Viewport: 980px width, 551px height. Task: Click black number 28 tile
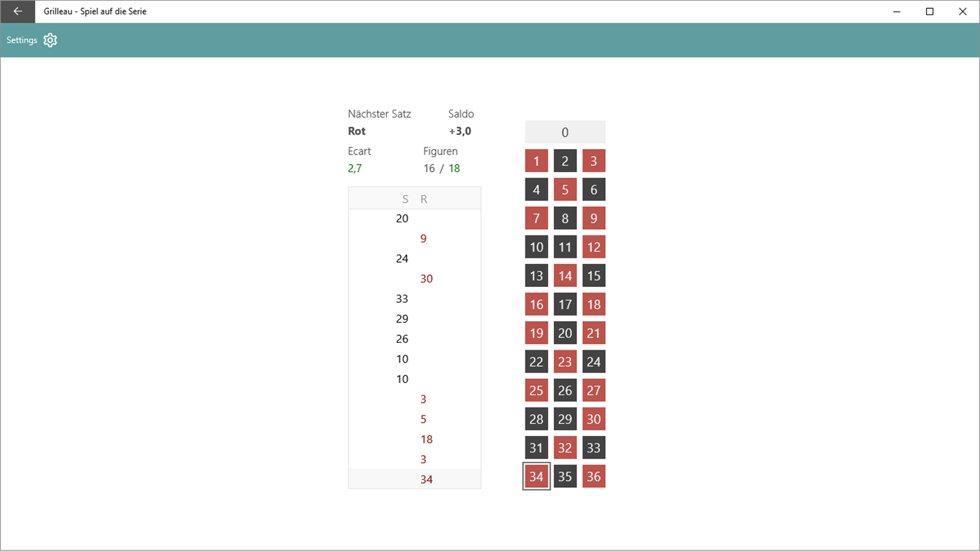536,419
